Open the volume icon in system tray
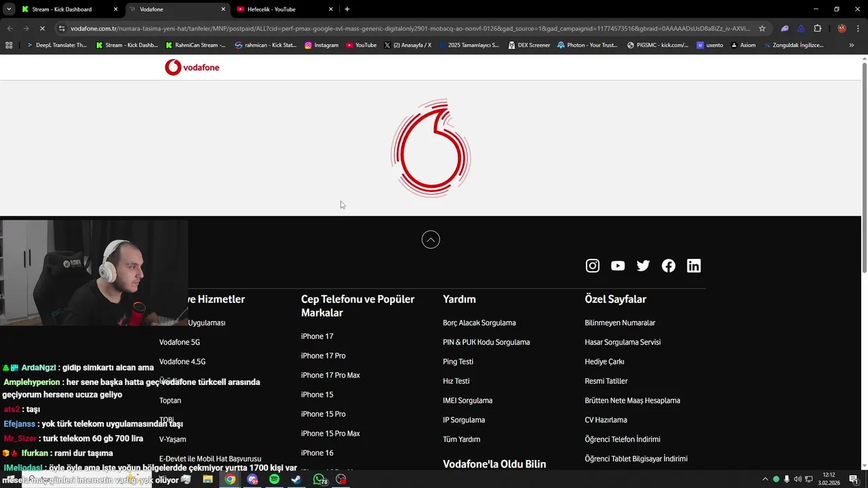Screen dimensions: 868x488 (797, 479)
